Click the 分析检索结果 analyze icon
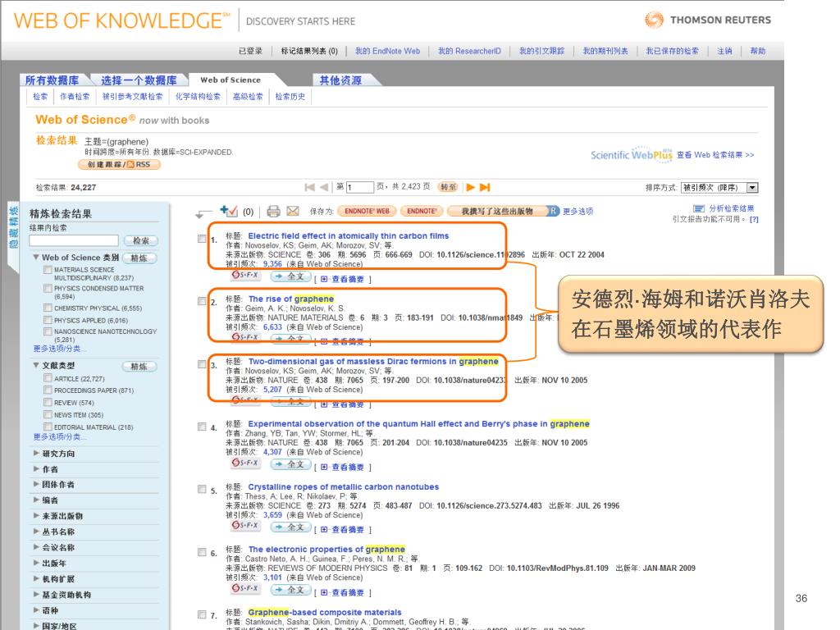 pos(699,208)
